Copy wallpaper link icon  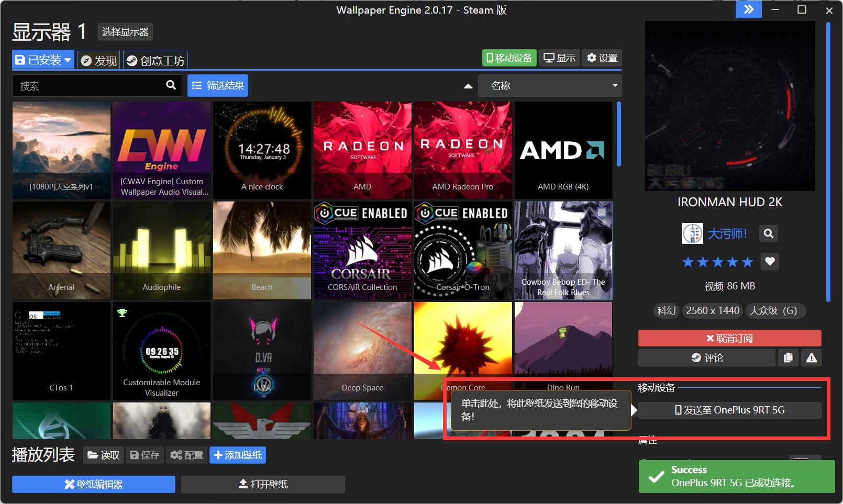click(x=788, y=357)
